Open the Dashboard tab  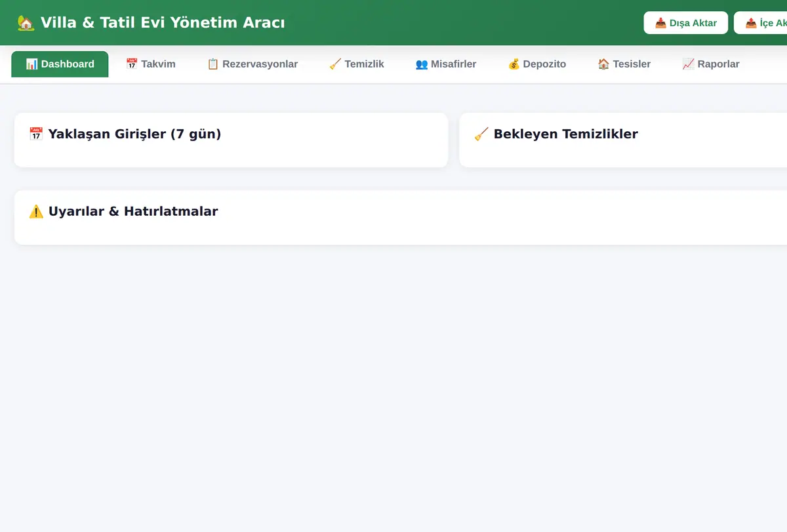coord(60,64)
